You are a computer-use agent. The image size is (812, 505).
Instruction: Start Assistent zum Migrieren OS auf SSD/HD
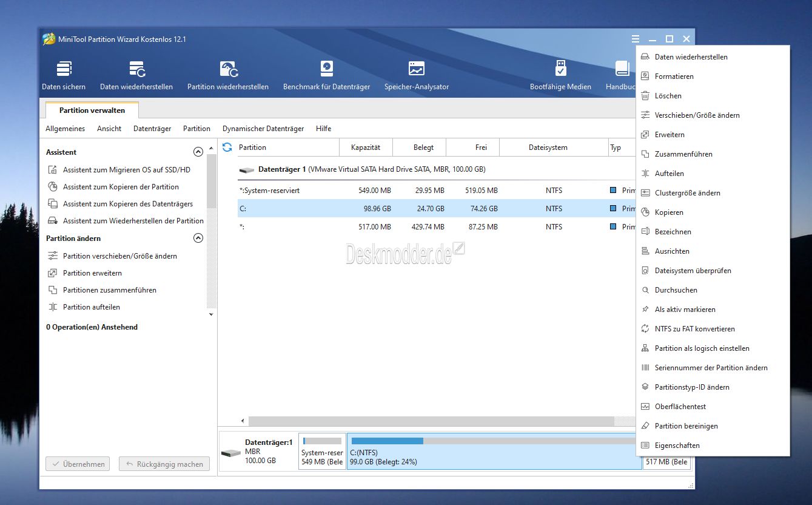119,170
